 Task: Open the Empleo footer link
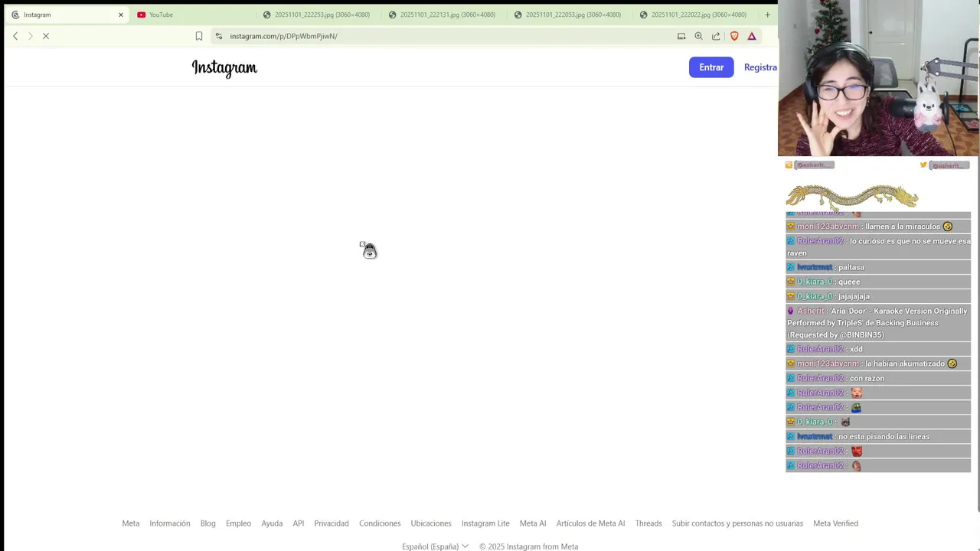[238, 523]
